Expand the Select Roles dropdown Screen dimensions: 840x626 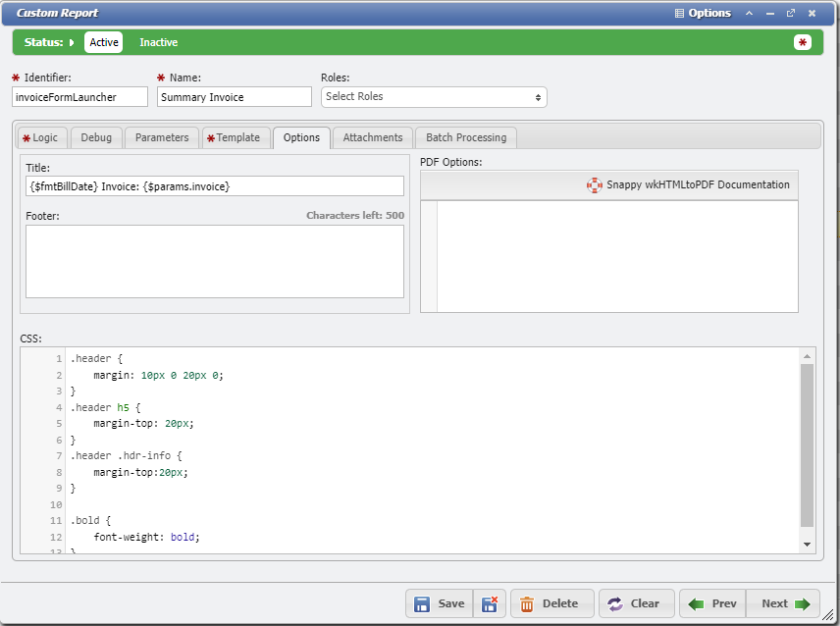point(434,96)
